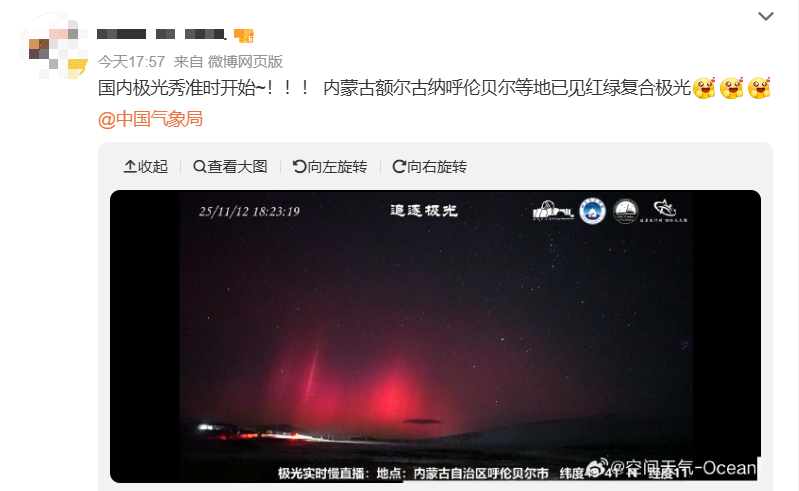Open the post timestamp 今天17:57
799x491 pixels.
[x=131, y=62]
